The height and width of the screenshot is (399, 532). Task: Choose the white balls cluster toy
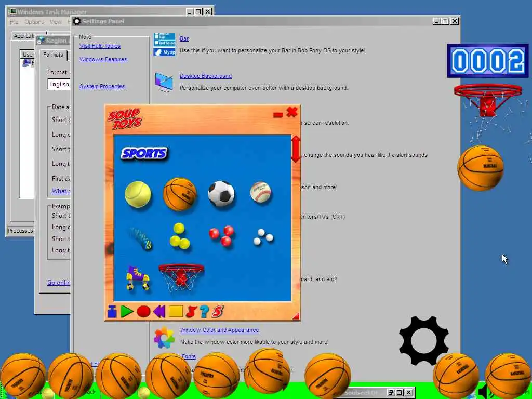click(263, 237)
